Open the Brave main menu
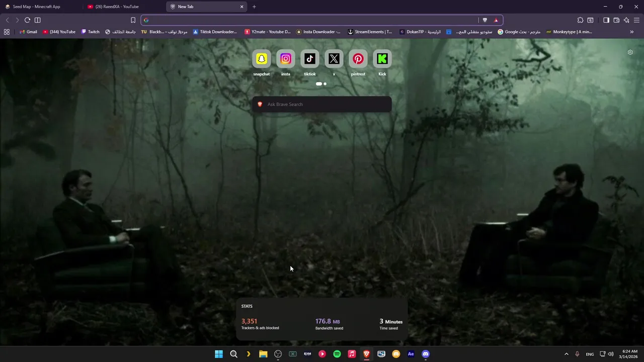 click(636, 20)
